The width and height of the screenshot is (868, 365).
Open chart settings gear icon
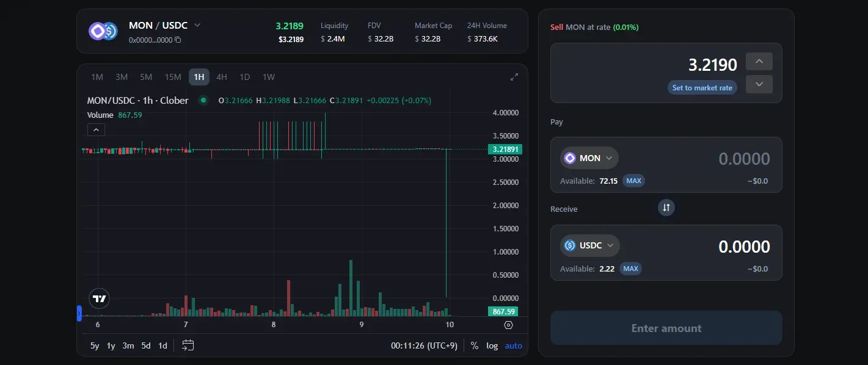pyautogui.click(x=508, y=325)
